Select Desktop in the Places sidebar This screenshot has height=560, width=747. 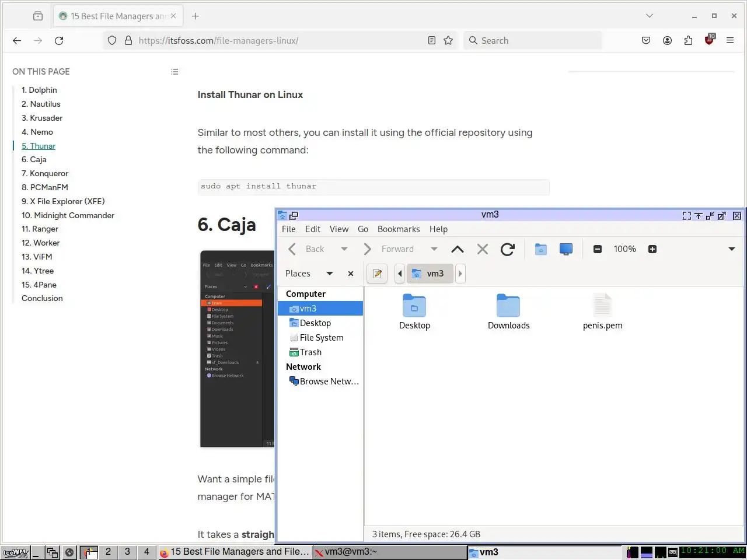pos(320,323)
